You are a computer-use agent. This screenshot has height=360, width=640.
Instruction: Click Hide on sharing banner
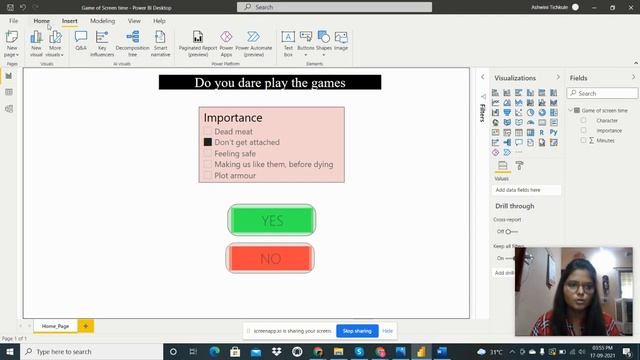click(387, 331)
